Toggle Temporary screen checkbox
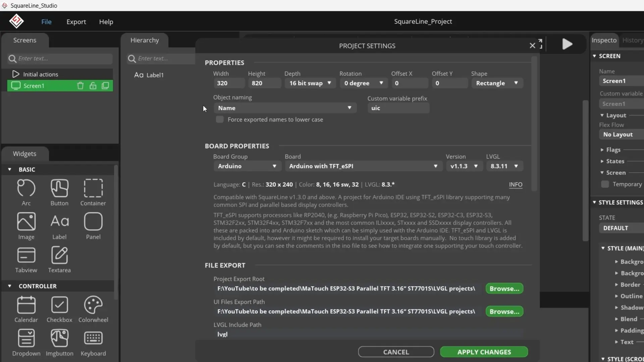 pos(605,184)
